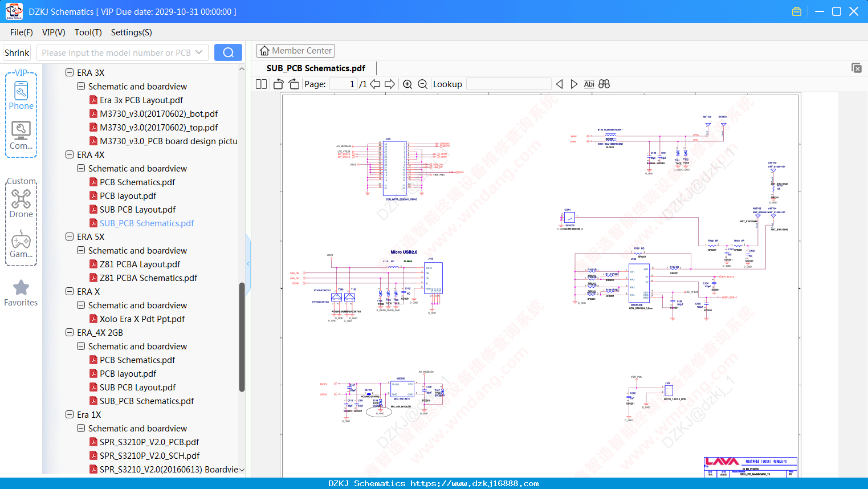Open Z81 PCBA Layout.pdf
868x489 pixels.
tap(140, 264)
